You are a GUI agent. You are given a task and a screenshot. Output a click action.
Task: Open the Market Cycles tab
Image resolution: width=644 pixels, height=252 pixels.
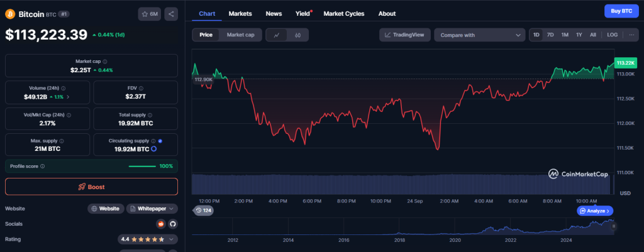click(344, 13)
